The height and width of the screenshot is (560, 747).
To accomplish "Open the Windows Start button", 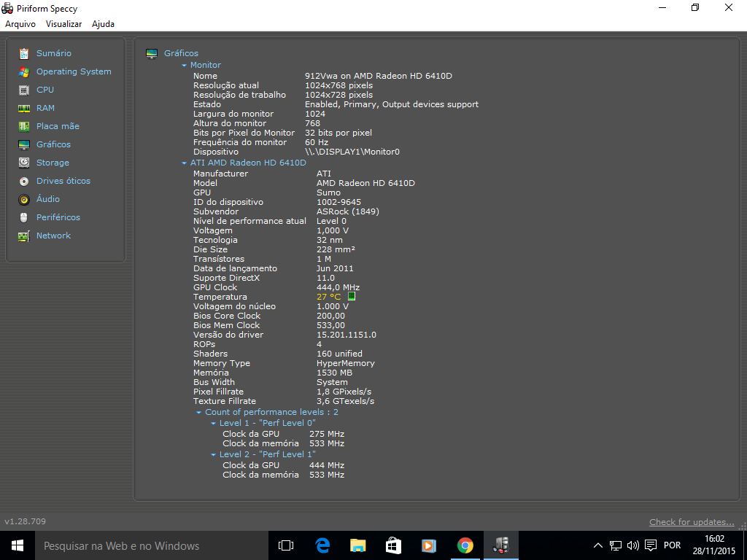I will click(18, 545).
